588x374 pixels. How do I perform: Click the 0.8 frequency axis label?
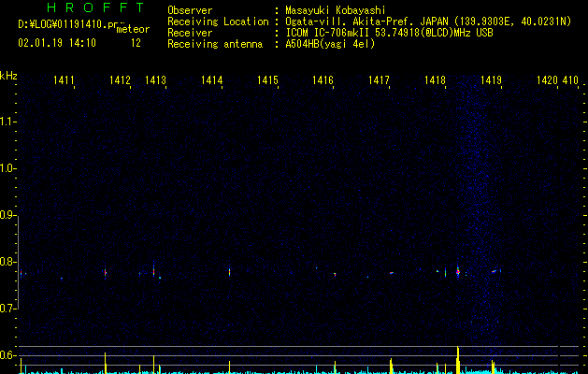pos(7,262)
